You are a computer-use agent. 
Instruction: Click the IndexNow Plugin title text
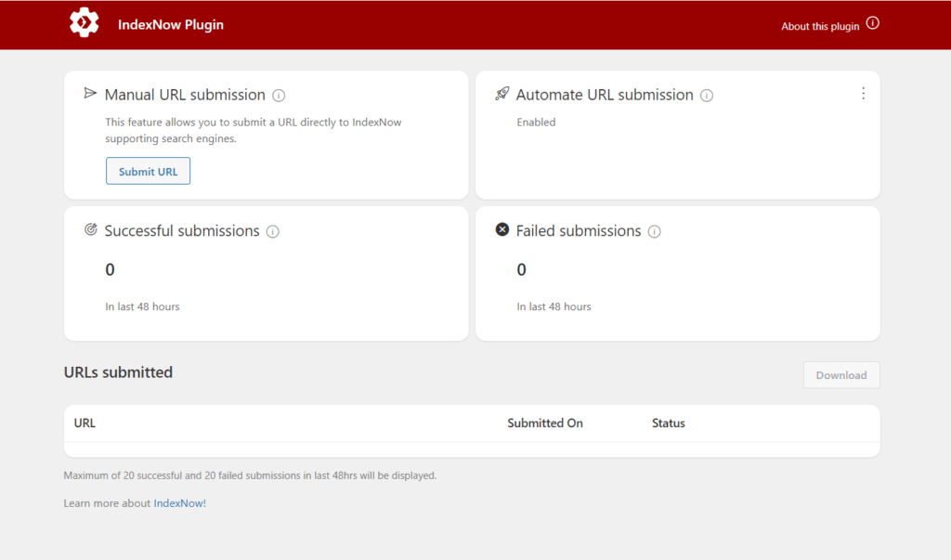171,25
